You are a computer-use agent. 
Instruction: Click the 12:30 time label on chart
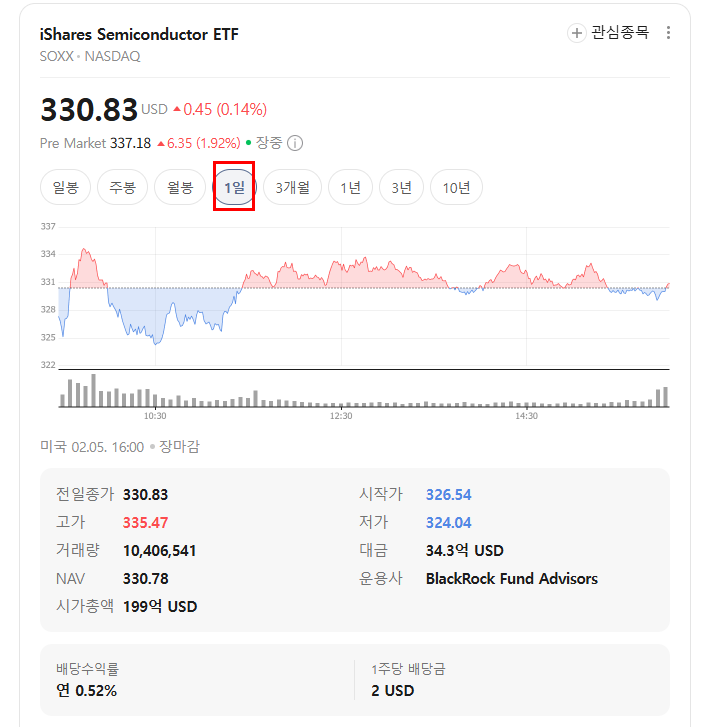click(x=341, y=416)
